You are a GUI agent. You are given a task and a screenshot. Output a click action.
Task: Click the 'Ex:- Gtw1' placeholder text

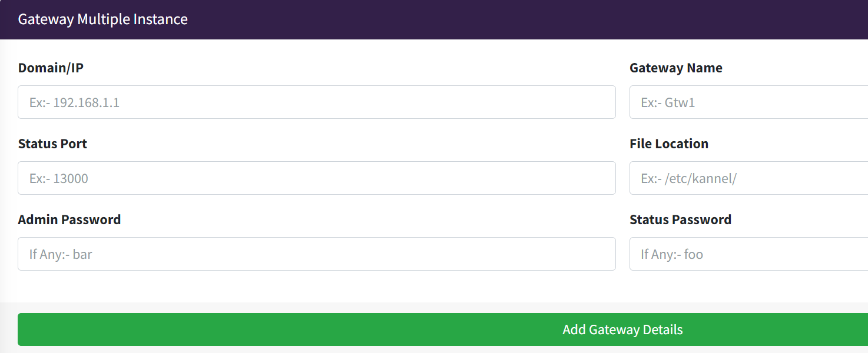pos(668,102)
